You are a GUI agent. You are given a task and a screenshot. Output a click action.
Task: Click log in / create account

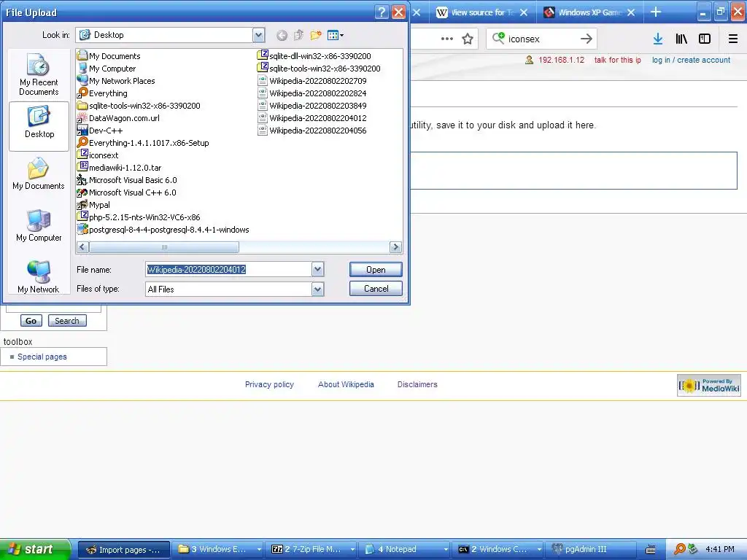pos(691,60)
